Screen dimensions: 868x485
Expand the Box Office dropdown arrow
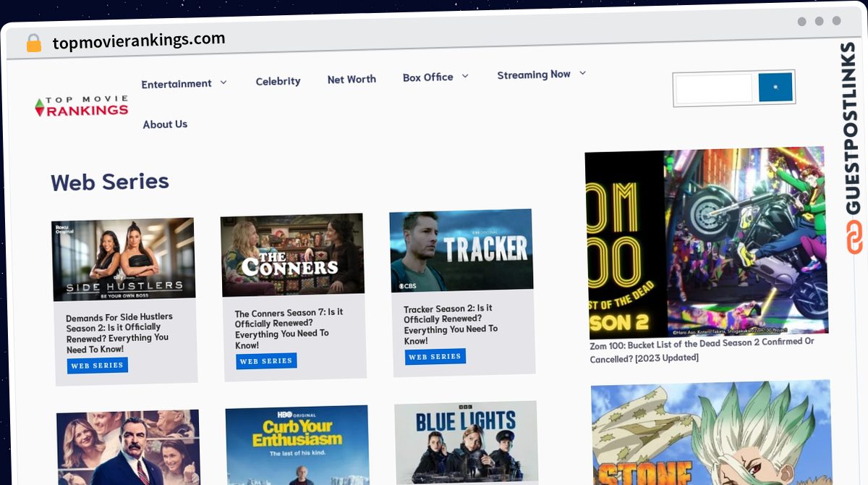(465, 76)
